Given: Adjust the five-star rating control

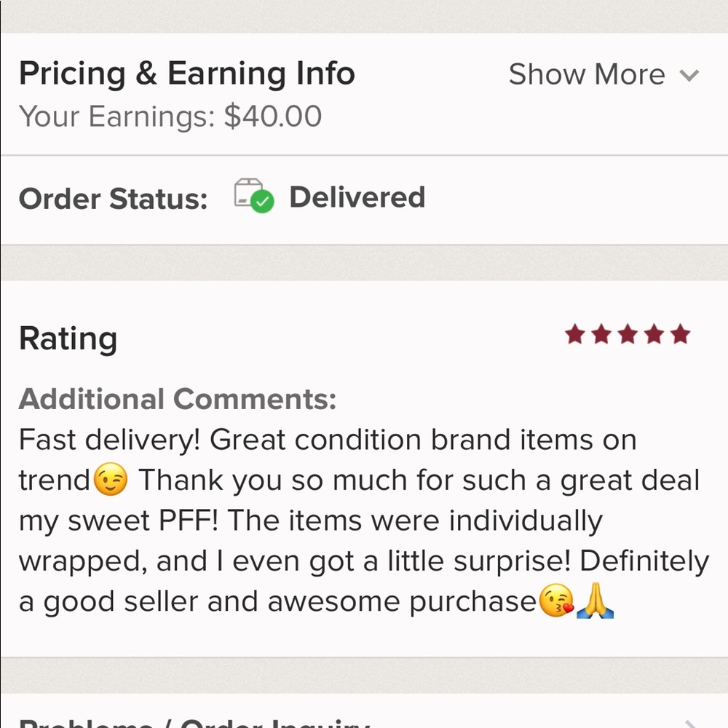Looking at the screenshot, I should [625, 334].
